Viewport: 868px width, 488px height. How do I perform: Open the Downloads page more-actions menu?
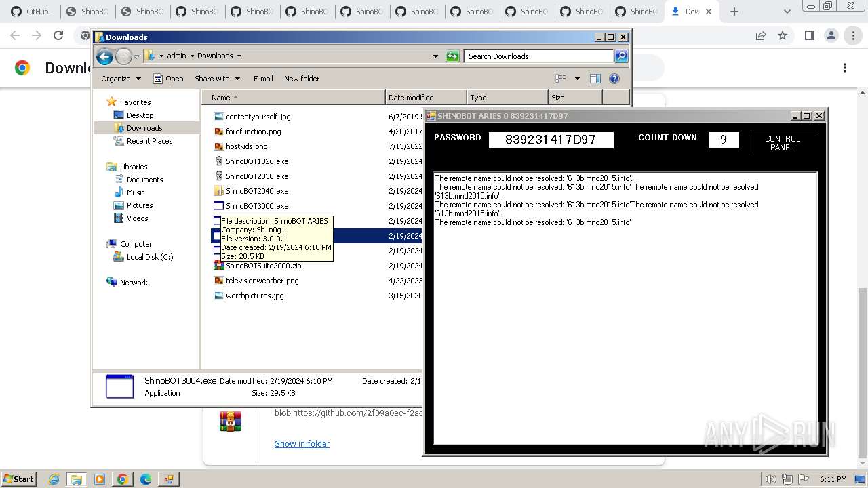(845, 68)
